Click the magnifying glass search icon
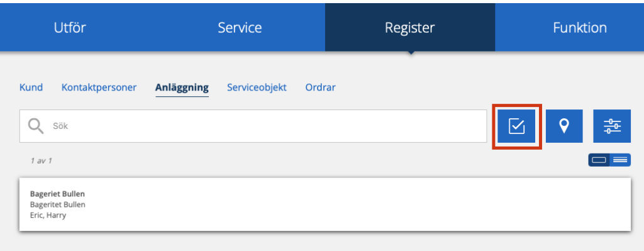Viewport: 644px width, 251px height. [36, 126]
